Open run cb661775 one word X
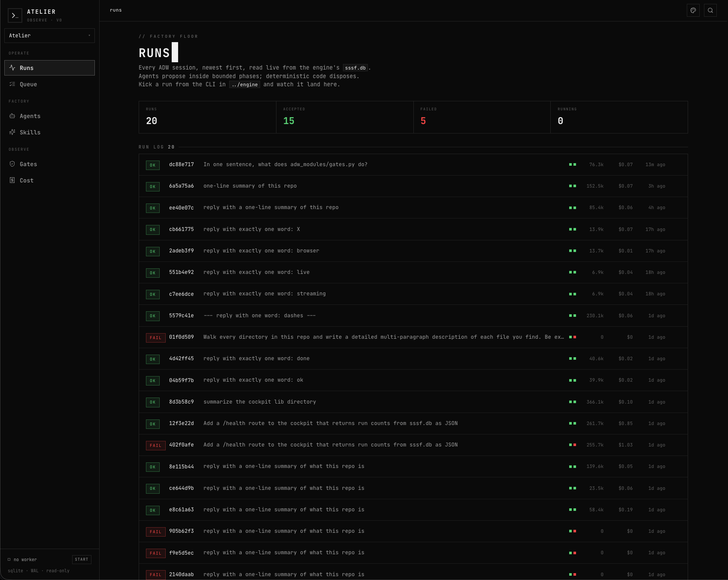This screenshot has width=728, height=580. (413, 229)
